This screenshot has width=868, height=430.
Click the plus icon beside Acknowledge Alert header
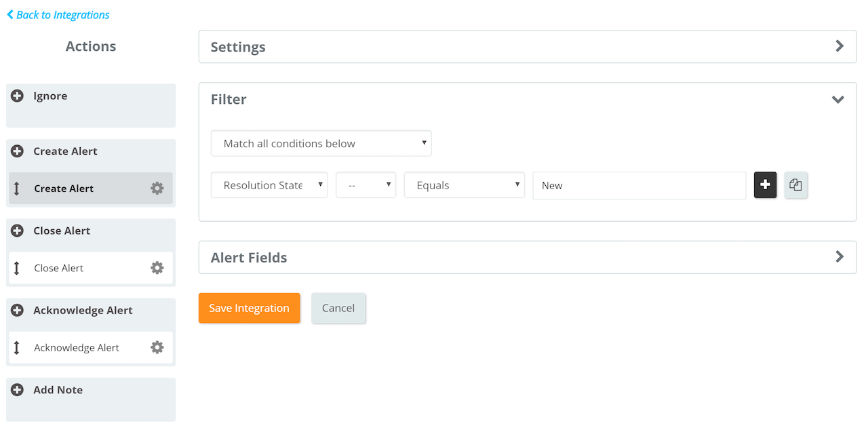[x=18, y=311]
